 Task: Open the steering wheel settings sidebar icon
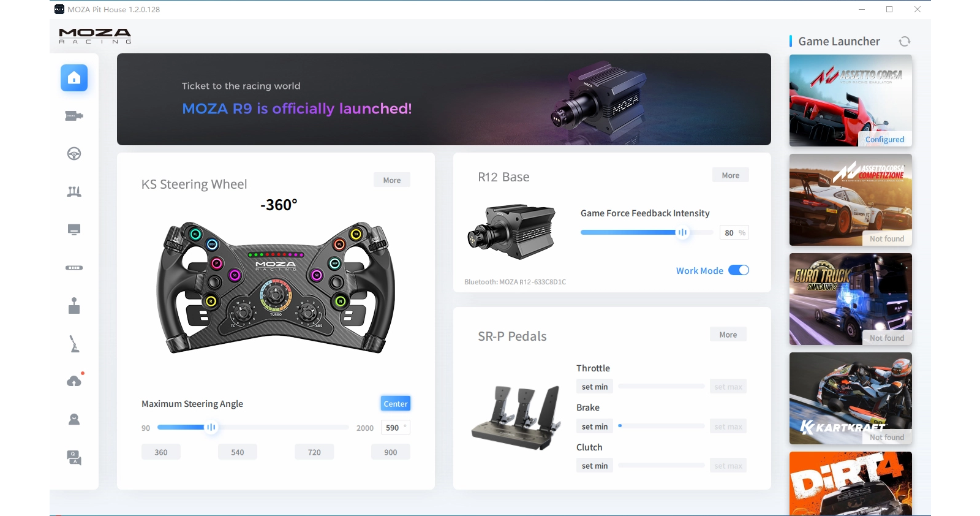pos(74,154)
